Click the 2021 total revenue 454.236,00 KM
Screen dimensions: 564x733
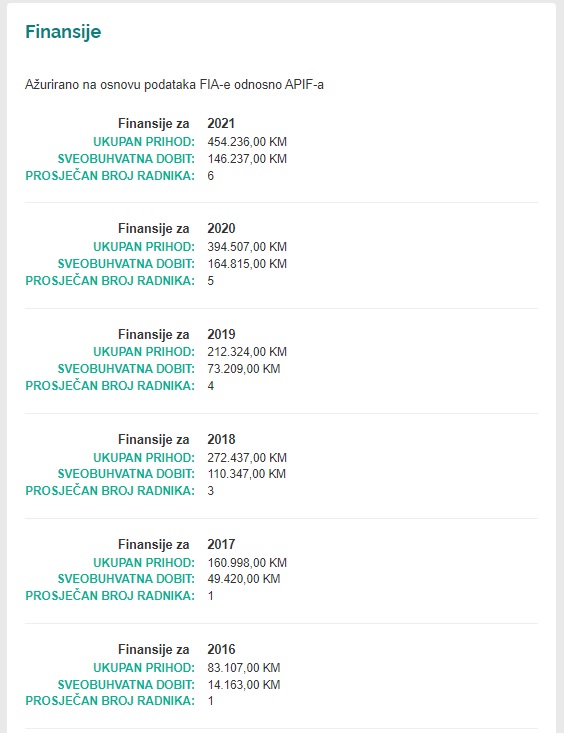click(x=247, y=142)
